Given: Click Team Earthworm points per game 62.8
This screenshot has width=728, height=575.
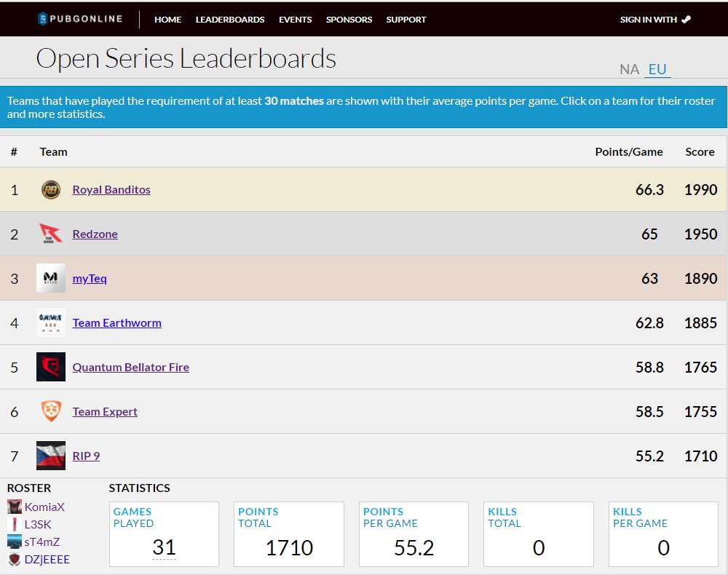Looking at the screenshot, I should point(649,323).
